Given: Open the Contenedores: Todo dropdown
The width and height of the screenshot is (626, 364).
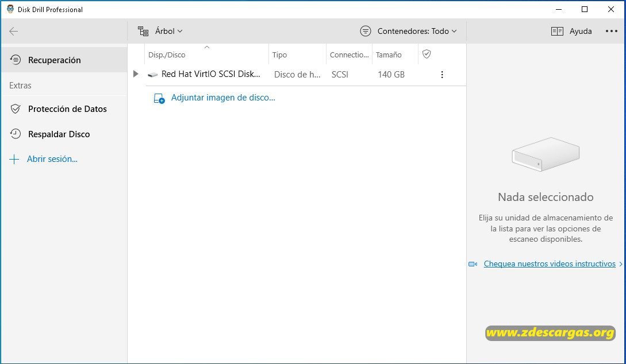Looking at the screenshot, I should 417,31.
